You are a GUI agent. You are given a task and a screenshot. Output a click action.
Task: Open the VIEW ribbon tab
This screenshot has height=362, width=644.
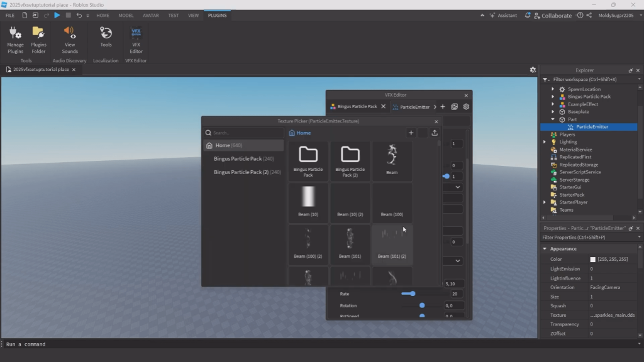point(193,15)
